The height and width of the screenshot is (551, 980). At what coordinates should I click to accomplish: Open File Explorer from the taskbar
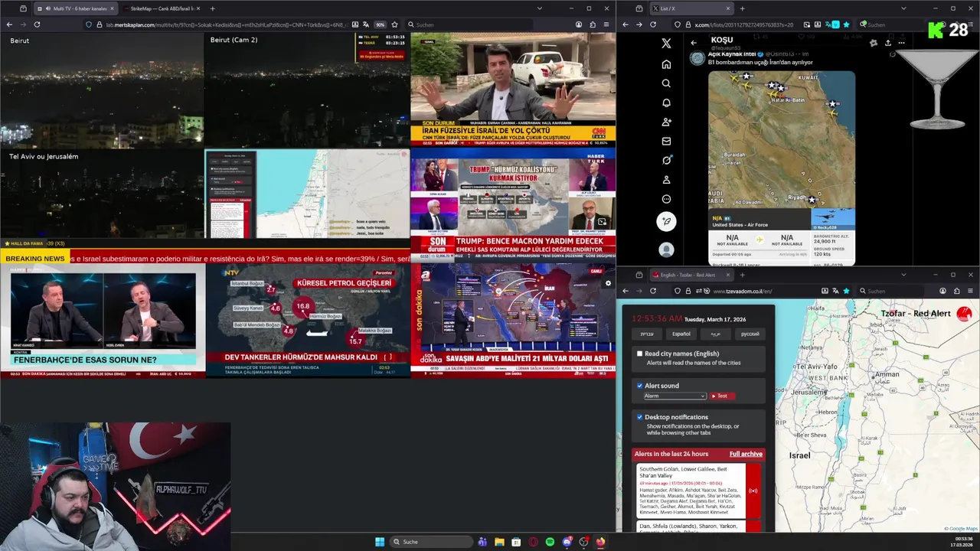pyautogui.click(x=499, y=542)
